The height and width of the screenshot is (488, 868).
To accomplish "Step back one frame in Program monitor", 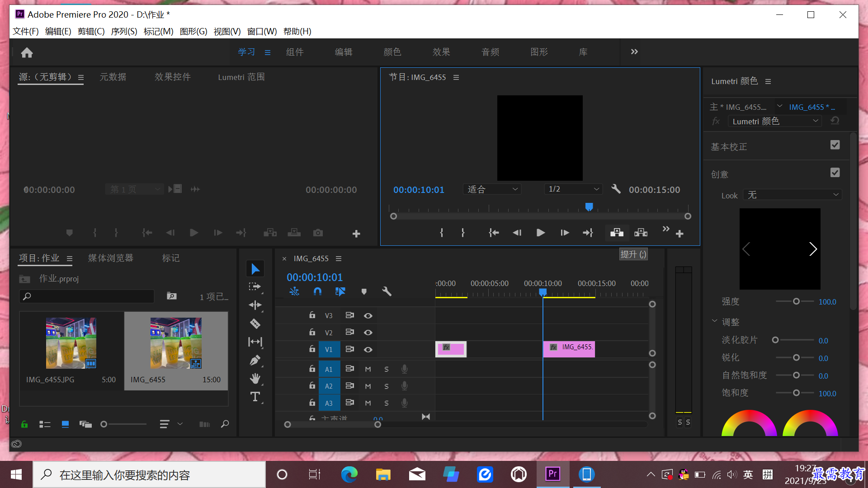I will point(517,233).
